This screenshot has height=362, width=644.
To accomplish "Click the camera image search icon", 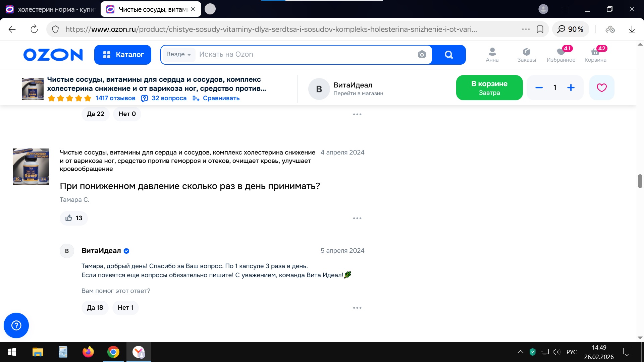I will click(x=422, y=54).
